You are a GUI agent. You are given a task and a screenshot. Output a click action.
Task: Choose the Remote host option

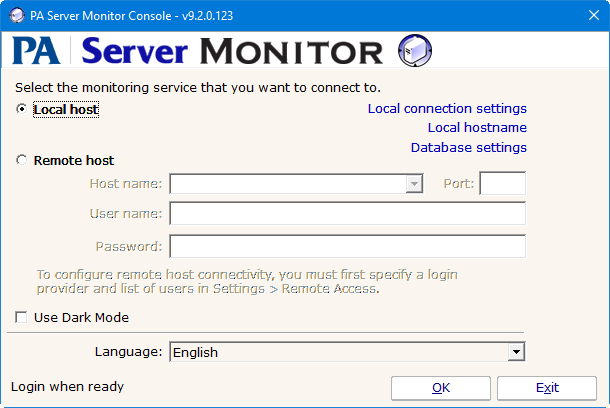click(x=22, y=160)
